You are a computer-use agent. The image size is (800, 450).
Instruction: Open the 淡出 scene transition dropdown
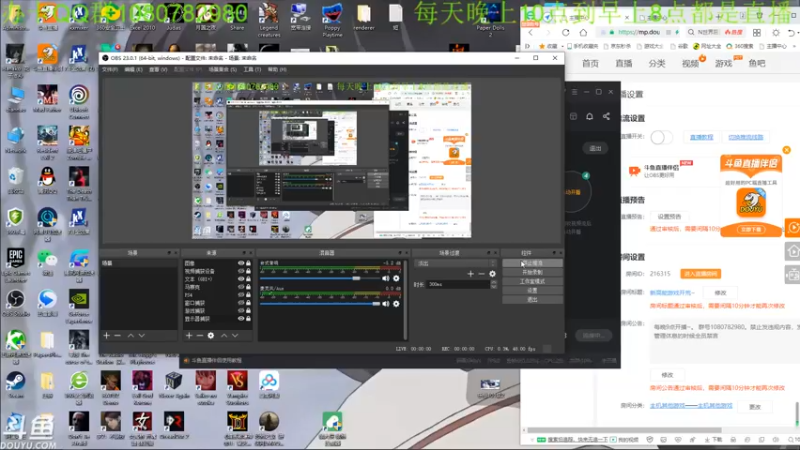[x=456, y=263]
